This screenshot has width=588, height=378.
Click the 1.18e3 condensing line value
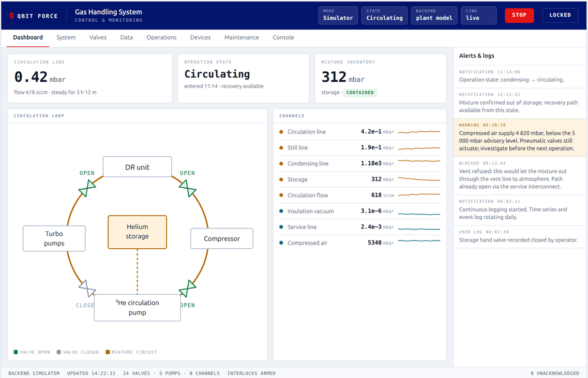click(x=371, y=164)
